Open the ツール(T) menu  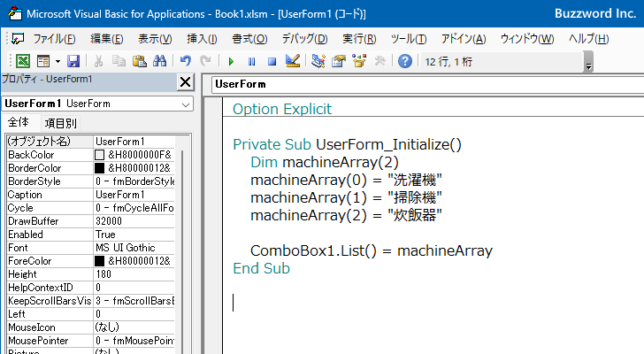pos(409,39)
